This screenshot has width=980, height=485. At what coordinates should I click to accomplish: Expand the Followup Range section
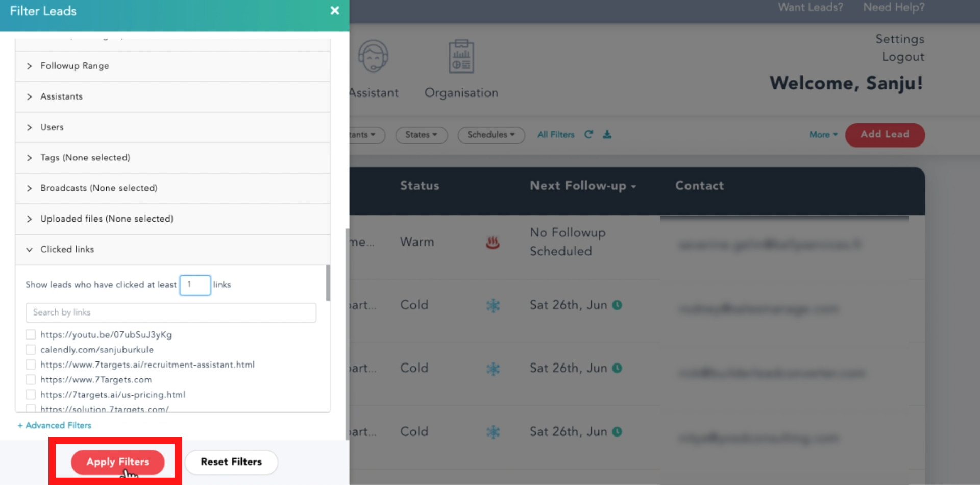(75, 66)
